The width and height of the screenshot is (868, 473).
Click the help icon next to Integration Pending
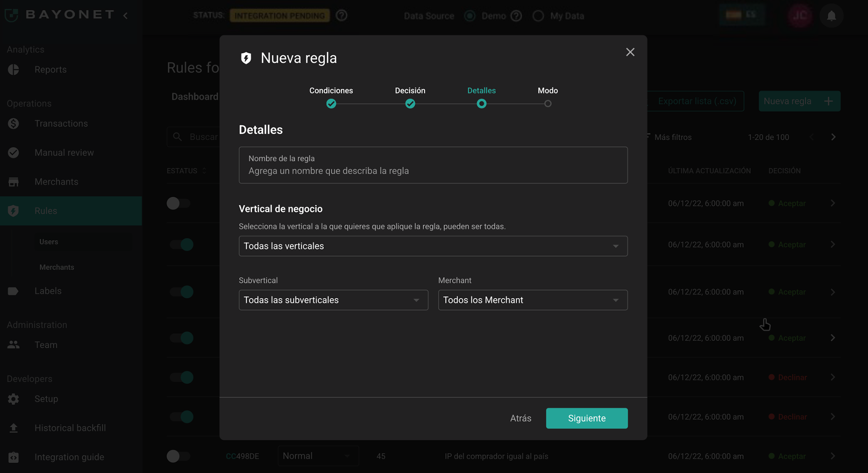(342, 15)
